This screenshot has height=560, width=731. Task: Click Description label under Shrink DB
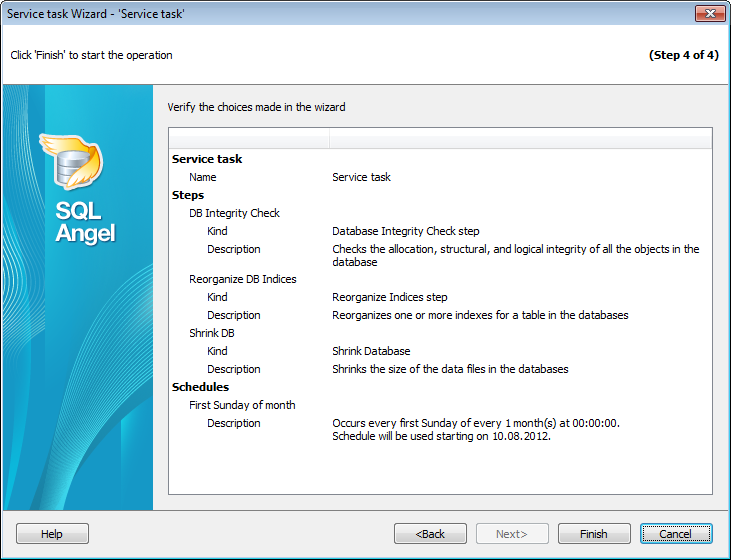pyautogui.click(x=234, y=369)
